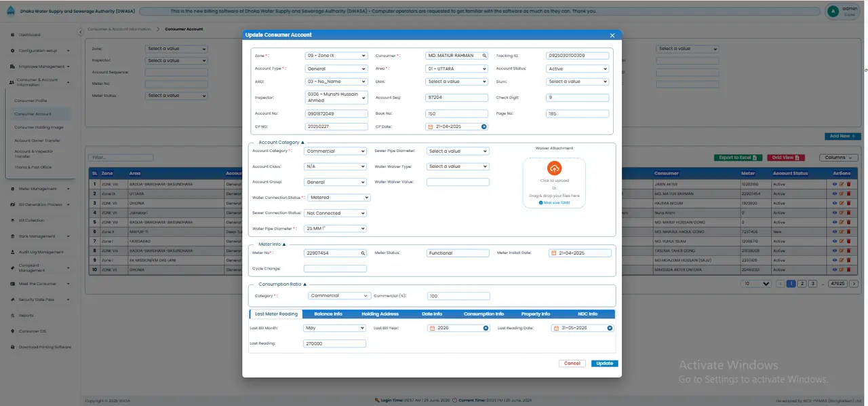
Task: Close the Update Consumer Account dialog
Action: [612, 35]
